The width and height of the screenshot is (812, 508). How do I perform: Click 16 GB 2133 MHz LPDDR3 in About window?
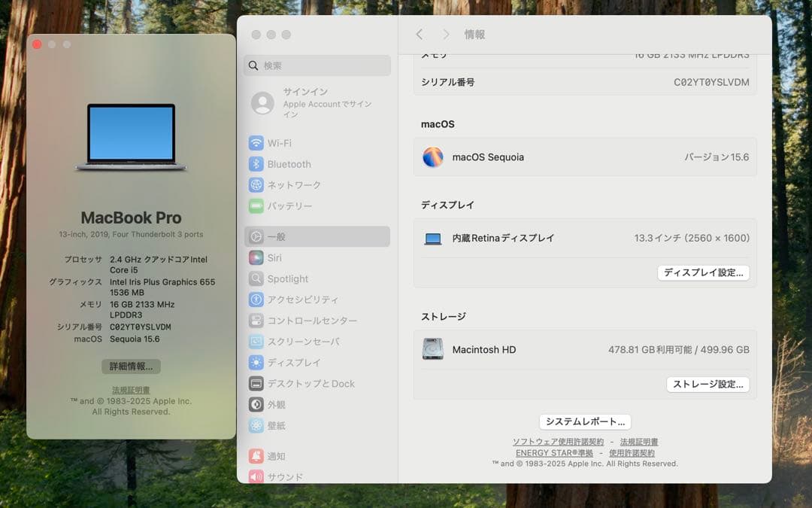pyautogui.click(x=142, y=309)
